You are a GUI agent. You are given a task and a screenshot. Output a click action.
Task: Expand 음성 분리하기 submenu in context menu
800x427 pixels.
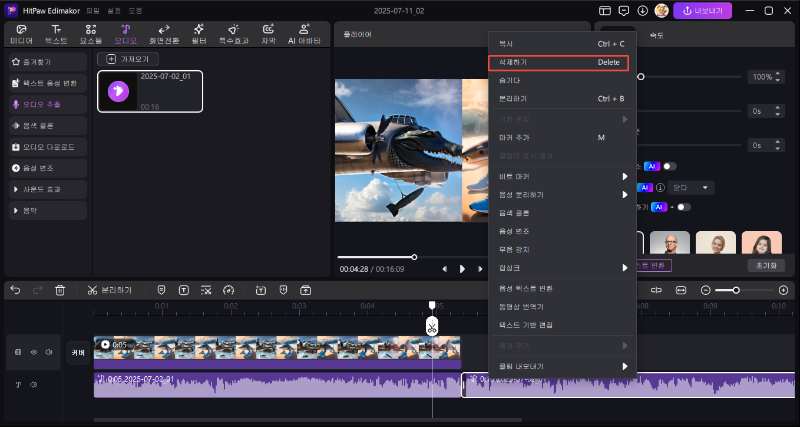[x=562, y=195]
